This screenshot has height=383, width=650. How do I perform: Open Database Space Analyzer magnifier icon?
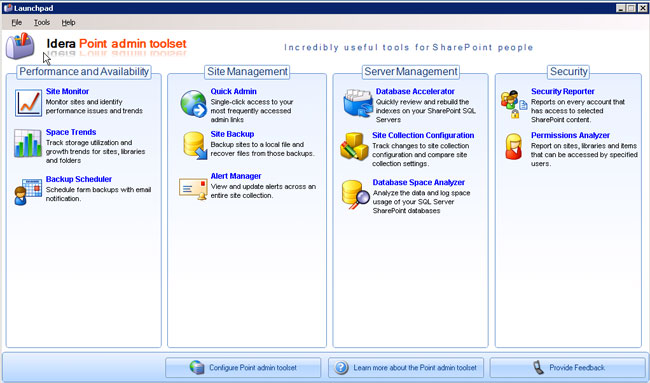pos(356,194)
